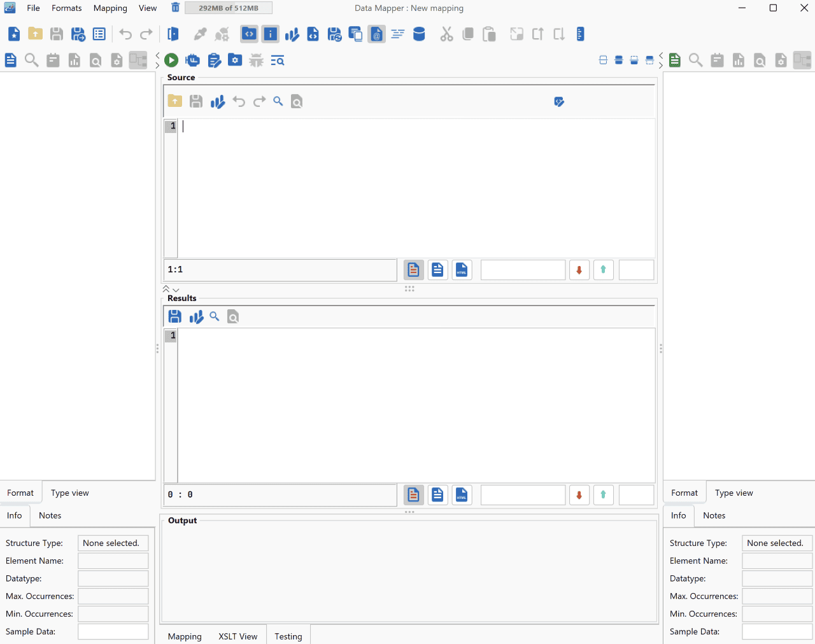Image resolution: width=815 pixels, height=644 pixels.
Task: Open the File menu
Action: tap(33, 8)
